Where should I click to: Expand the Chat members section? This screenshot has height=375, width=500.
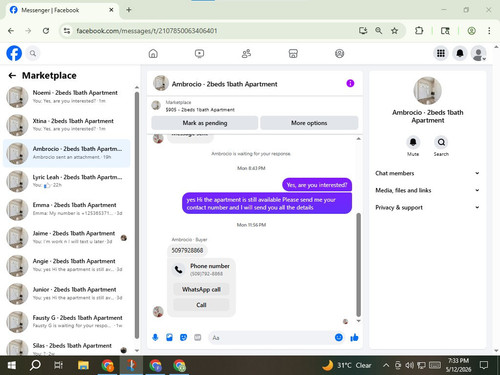point(428,173)
